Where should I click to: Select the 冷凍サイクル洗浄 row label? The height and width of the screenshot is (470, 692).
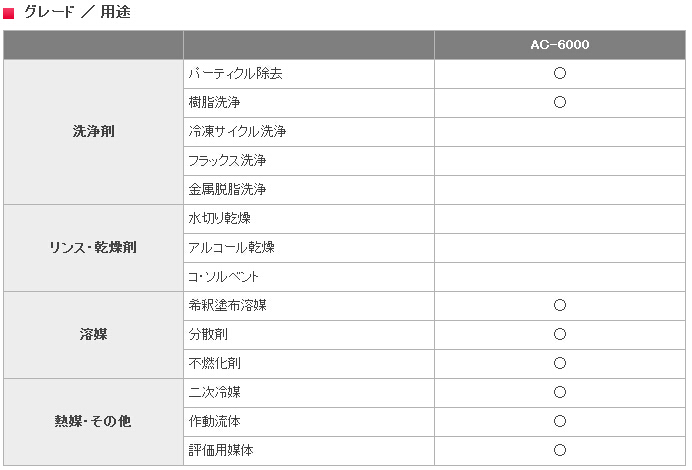pos(237,131)
